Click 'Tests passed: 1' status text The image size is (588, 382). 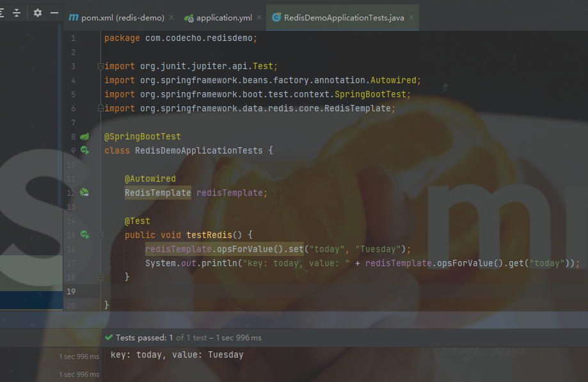pos(145,338)
